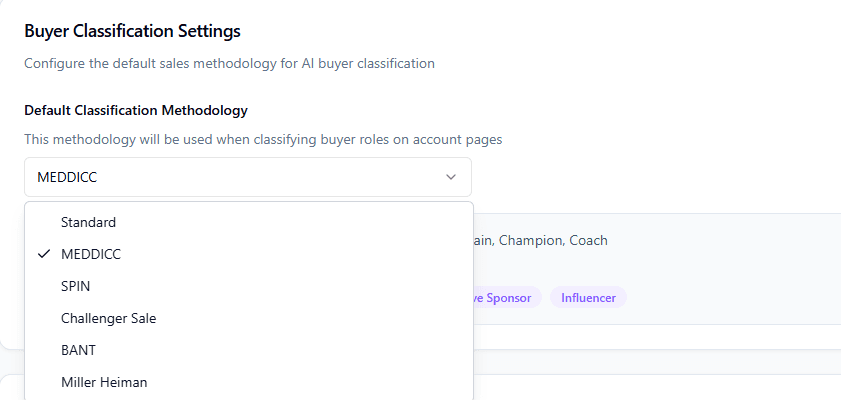The height and width of the screenshot is (400, 841).
Task: Click empty space right of the methodology dropdown
Action: (650, 177)
